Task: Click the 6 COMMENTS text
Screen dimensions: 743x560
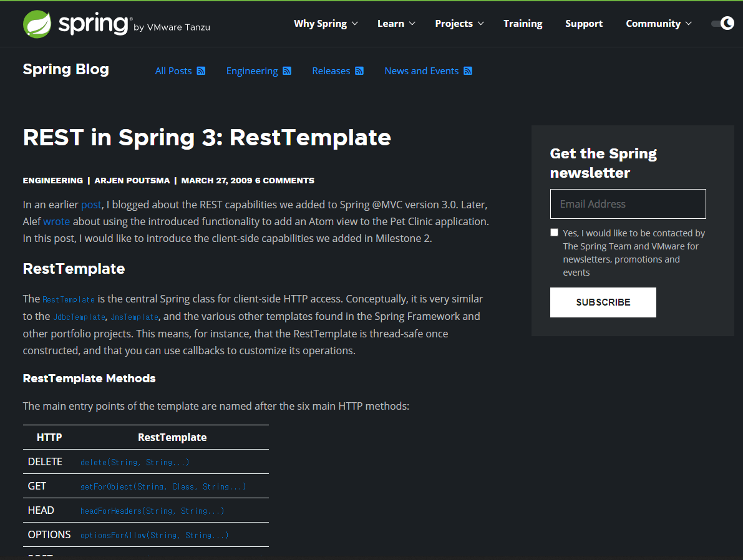Action: coord(284,180)
